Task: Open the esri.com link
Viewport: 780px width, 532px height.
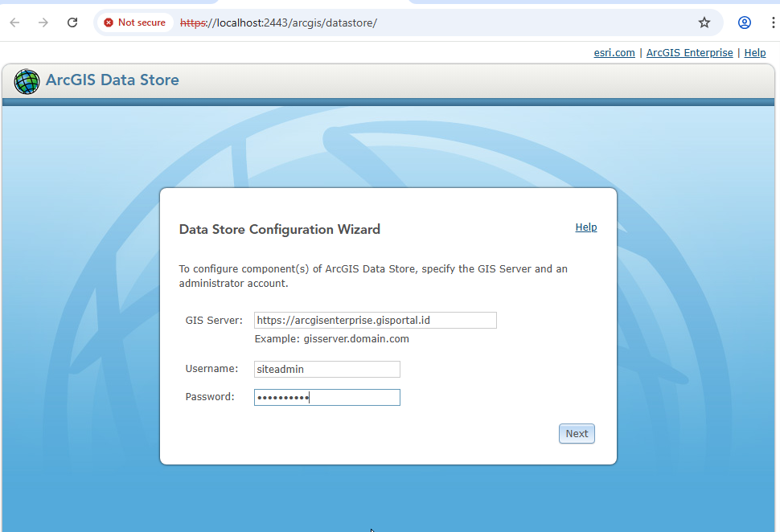Action: click(x=614, y=53)
